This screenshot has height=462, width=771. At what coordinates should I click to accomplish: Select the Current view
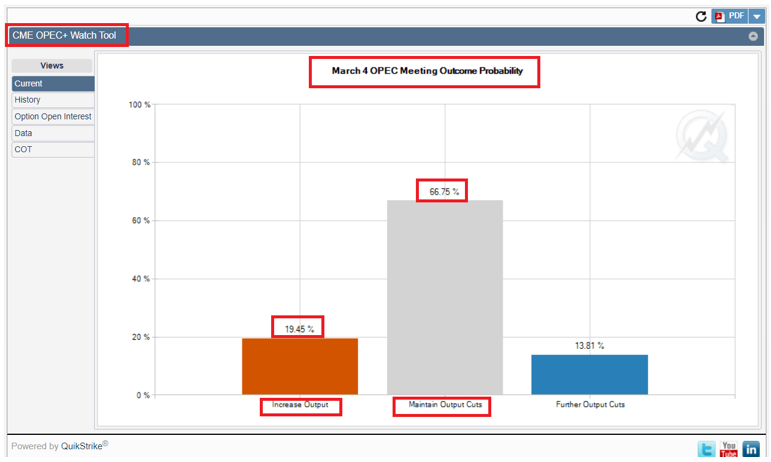click(53, 84)
